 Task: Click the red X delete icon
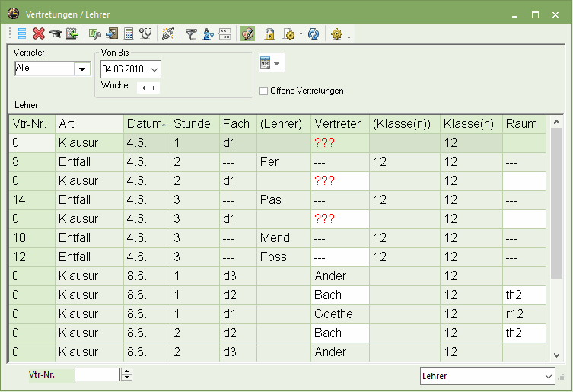[x=39, y=33]
